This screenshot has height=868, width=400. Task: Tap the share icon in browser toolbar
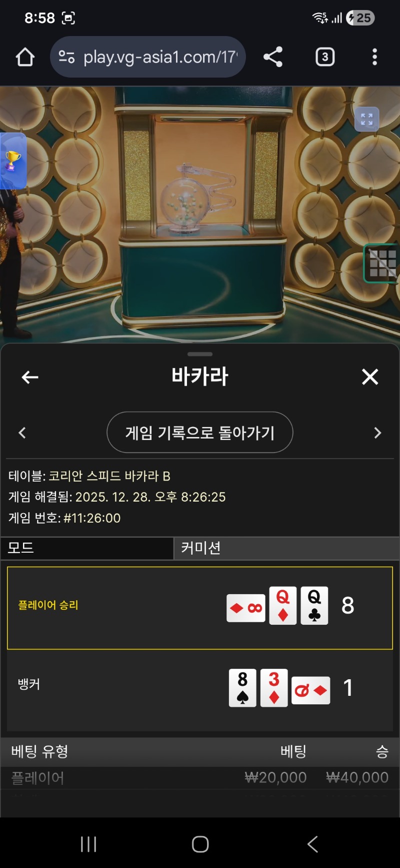[273, 57]
